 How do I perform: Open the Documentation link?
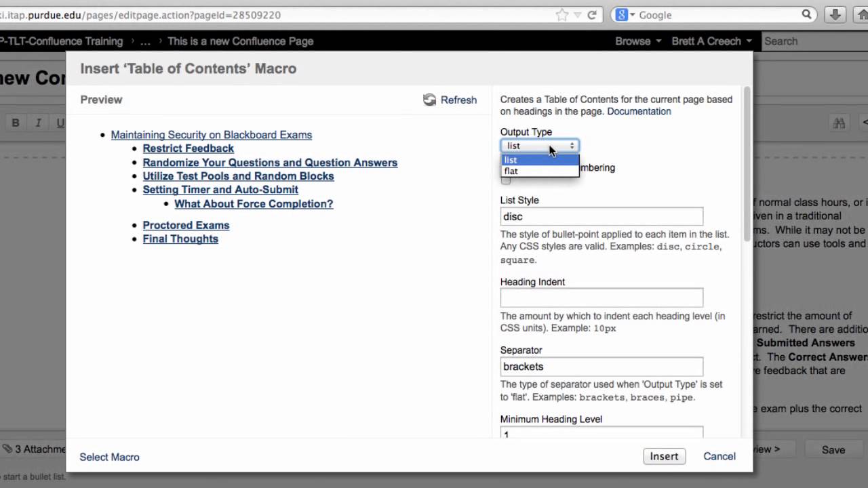click(x=639, y=111)
